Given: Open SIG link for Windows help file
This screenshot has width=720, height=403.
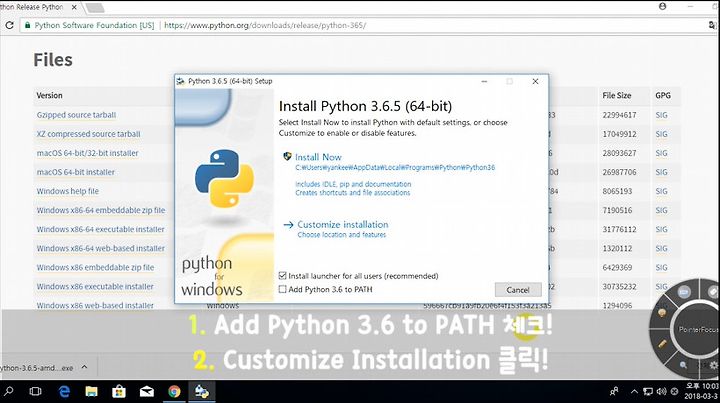Looking at the screenshot, I should (662, 191).
